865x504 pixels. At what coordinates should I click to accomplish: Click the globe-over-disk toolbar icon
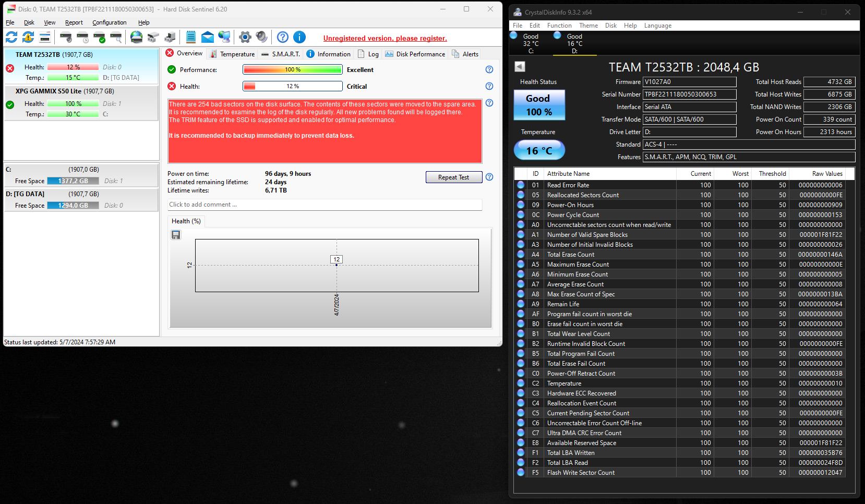(136, 37)
